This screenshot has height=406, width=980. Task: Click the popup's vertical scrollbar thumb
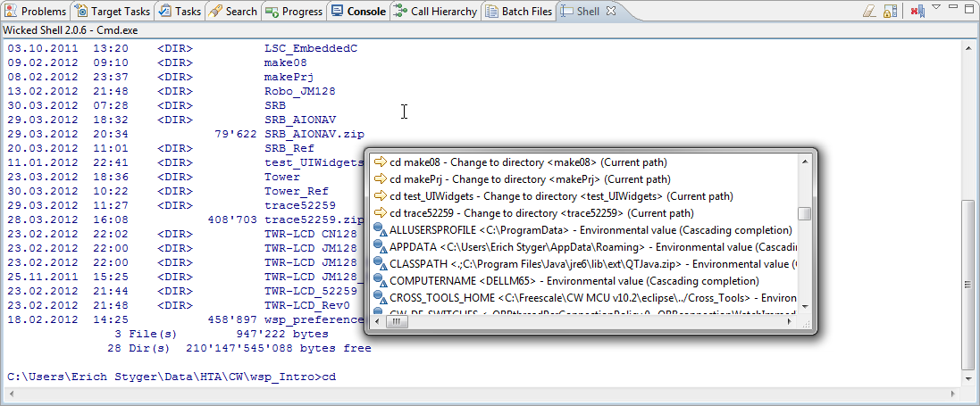pyautogui.click(x=805, y=214)
